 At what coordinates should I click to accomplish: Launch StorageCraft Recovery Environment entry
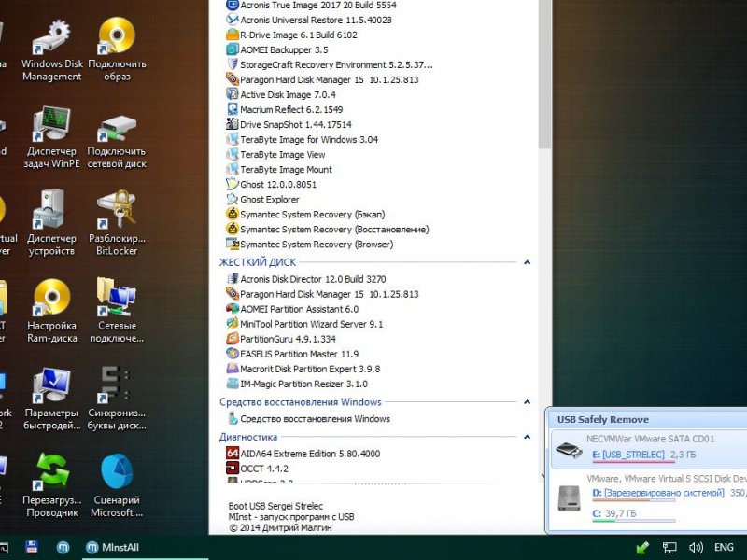[330, 64]
